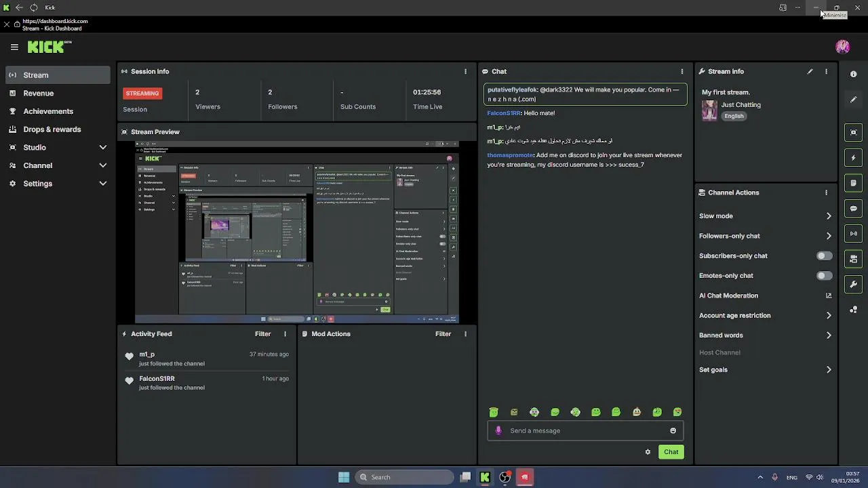Toggle stream preview widget in right sidebar
This screenshot has width=868, height=488.
[853, 132]
